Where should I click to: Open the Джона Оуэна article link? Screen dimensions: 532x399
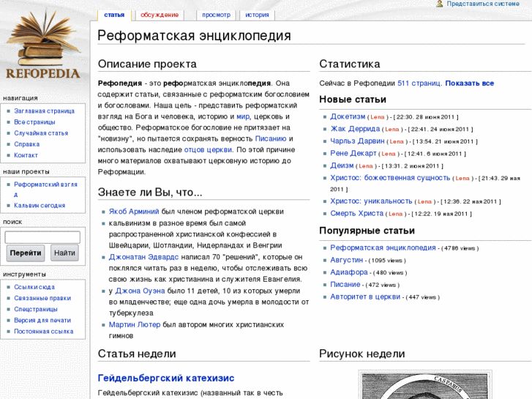tap(140, 291)
